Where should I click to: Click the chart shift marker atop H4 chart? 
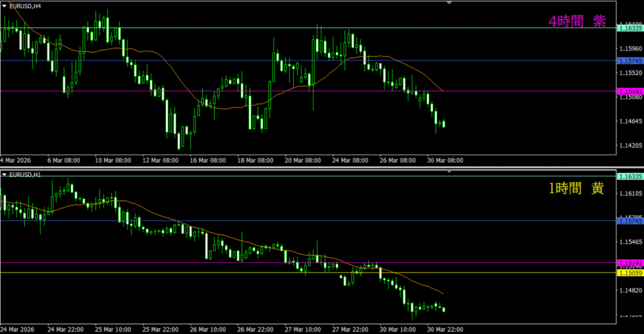click(x=449, y=3)
